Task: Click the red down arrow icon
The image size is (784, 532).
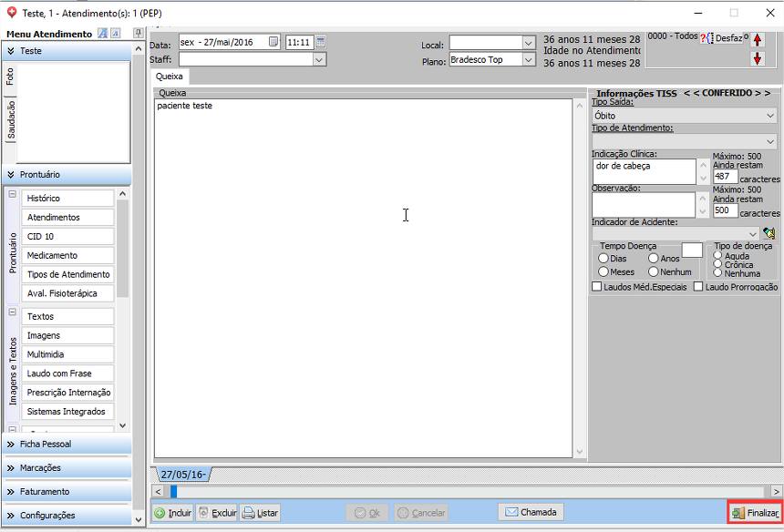Action: (757, 59)
